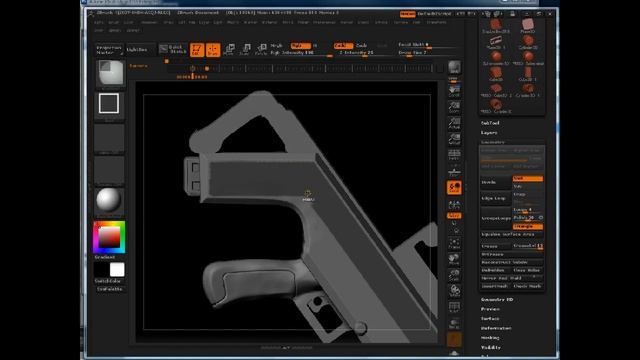This screenshot has height=360, width=640.
Task: Open the stroke type thumbnail
Action: tap(109, 104)
